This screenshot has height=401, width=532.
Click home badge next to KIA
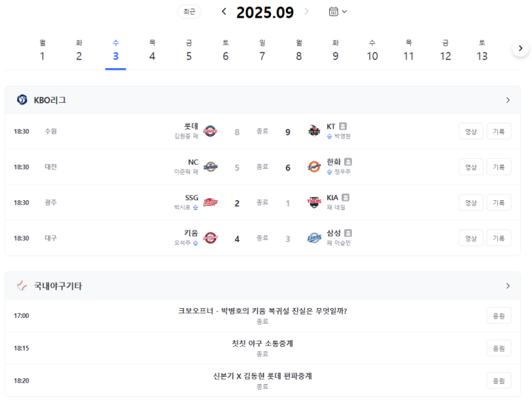click(345, 197)
